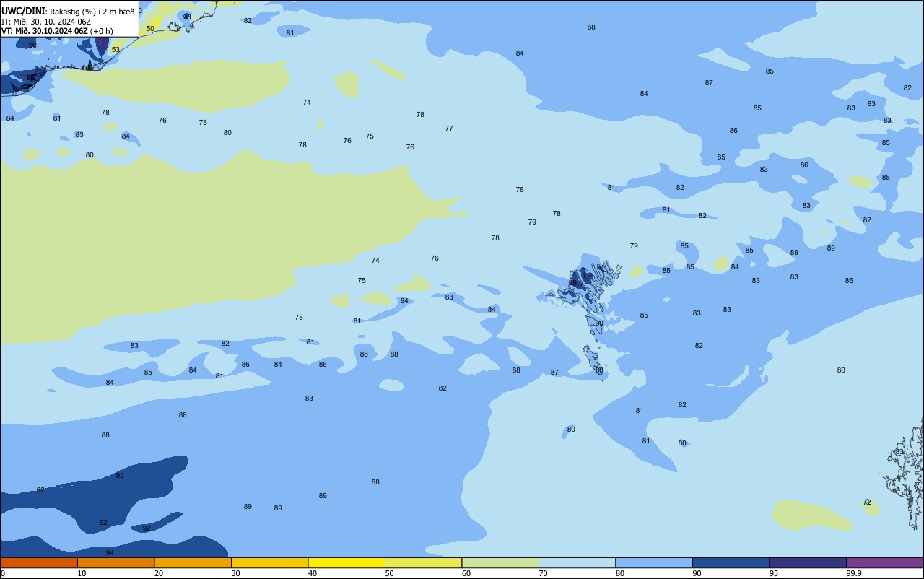The image size is (924, 579).
Task: Click the golden 30–40 legend swatch
Action: (x=269, y=562)
